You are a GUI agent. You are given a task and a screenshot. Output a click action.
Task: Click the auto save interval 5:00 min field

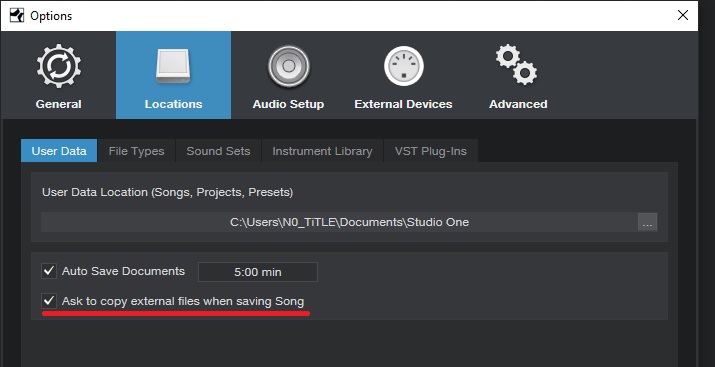pyautogui.click(x=258, y=272)
